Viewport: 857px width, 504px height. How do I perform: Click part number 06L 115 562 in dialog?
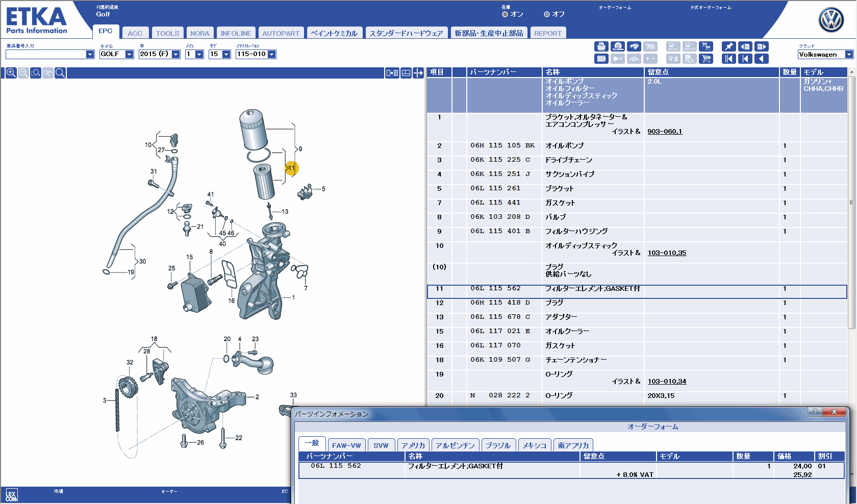pyautogui.click(x=336, y=466)
